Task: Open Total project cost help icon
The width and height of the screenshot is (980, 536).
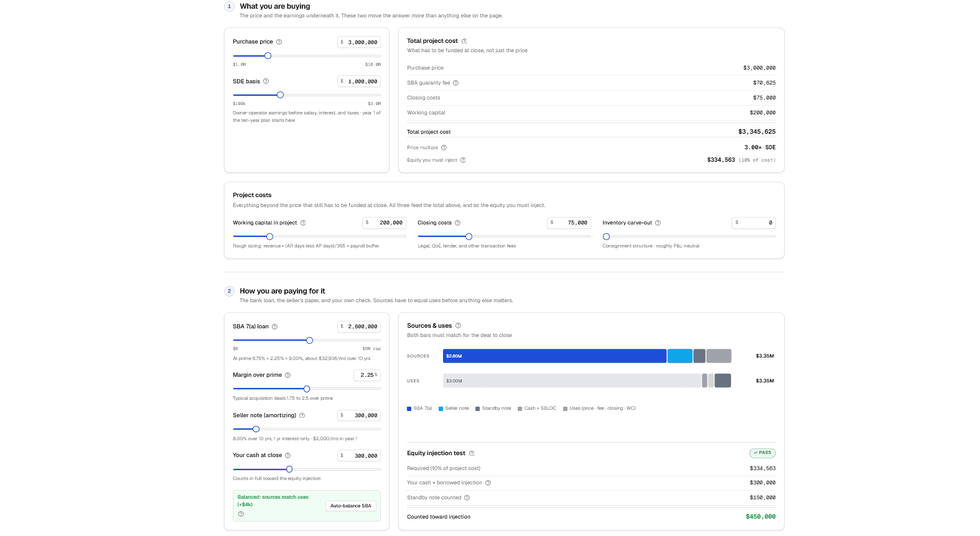Action: [464, 41]
